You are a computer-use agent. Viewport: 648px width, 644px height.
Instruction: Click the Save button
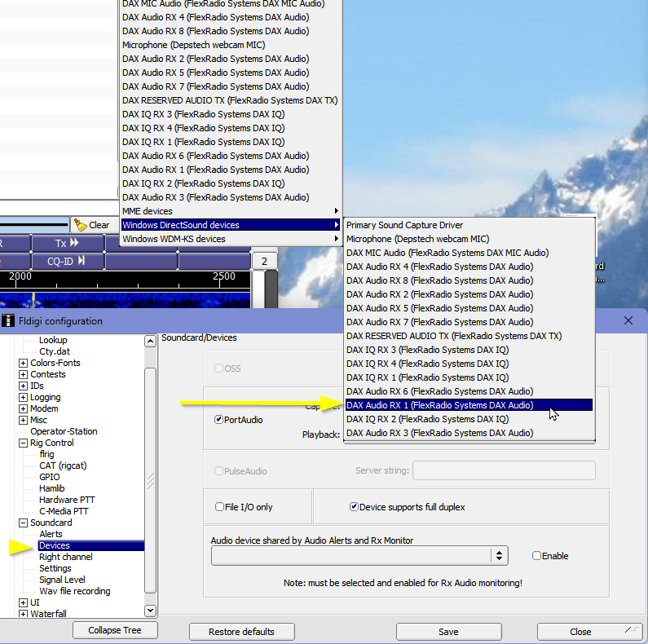(x=449, y=632)
